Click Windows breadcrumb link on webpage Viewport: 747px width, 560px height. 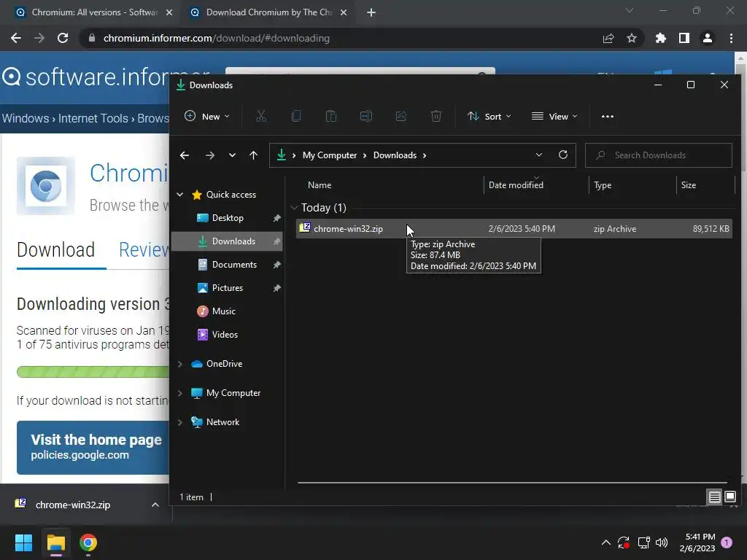coord(26,118)
